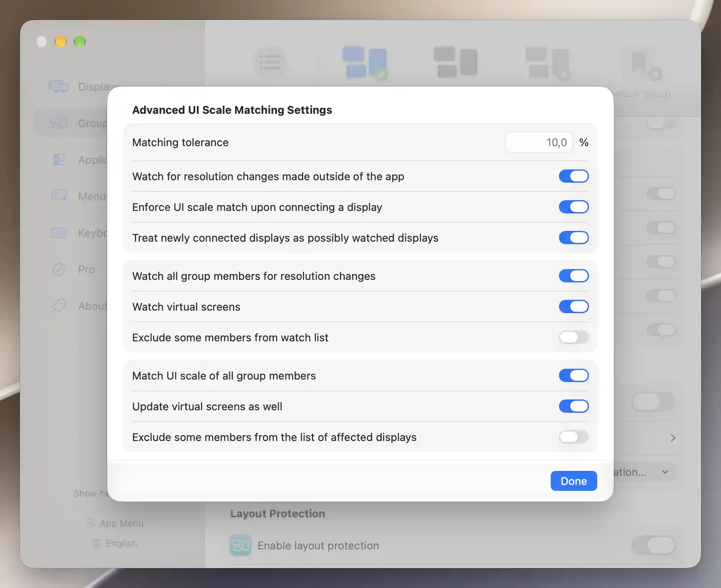Click the Layout Protection heading
Image resolution: width=721 pixels, height=588 pixels.
tap(277, 514)
